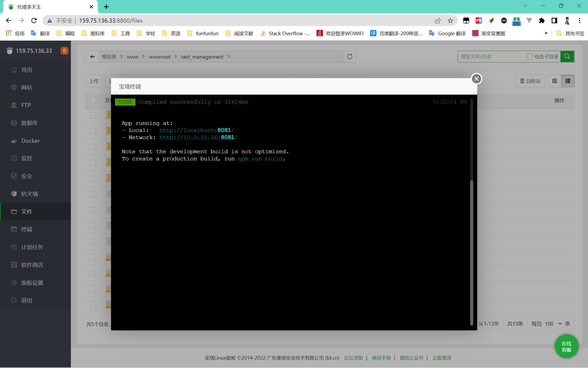Open the browser extensions puzzle icon
Image resolution: width=588 pixels, height=368 pixels.
tap(542, 21)
